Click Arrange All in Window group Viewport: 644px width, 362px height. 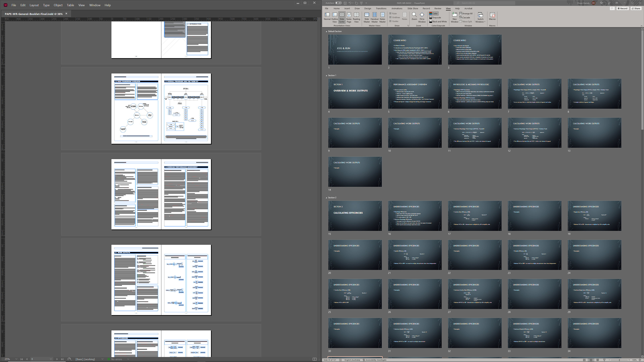[466, 13]
